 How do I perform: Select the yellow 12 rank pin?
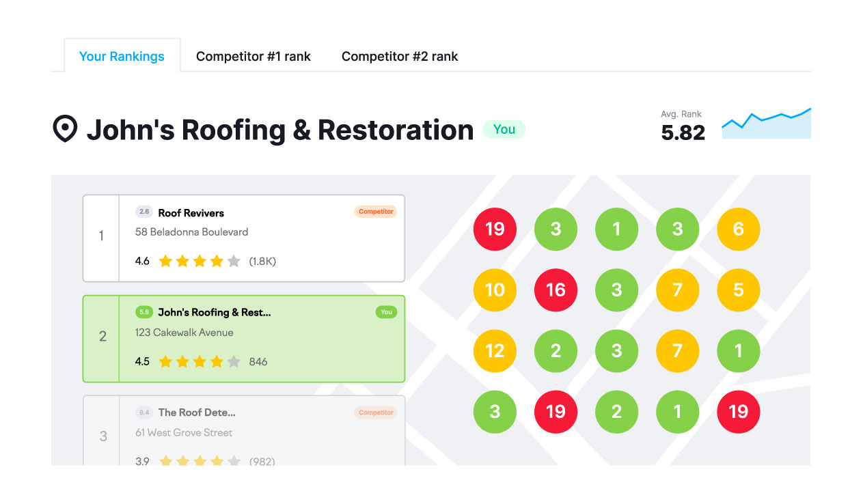coord(495,351)
